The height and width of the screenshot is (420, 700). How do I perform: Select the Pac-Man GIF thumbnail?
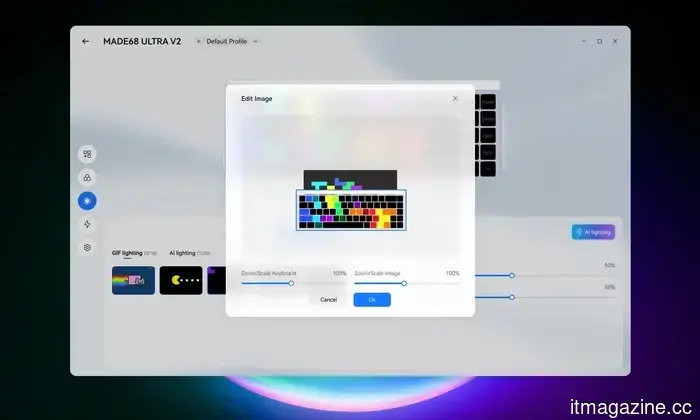point(181,280)
